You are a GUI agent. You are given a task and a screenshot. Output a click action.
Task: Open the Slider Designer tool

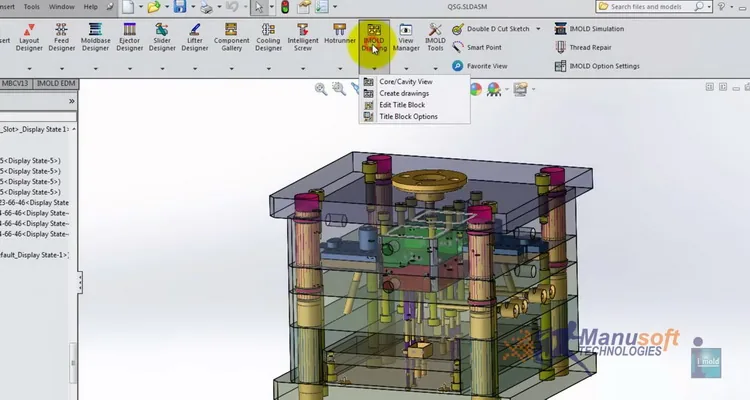tap(162, 37)
